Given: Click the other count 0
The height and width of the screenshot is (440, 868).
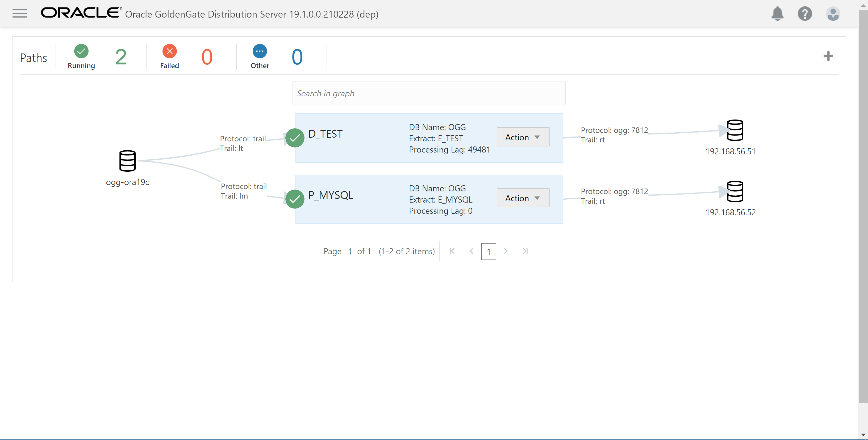Looking at the screenshot, I should click(x=297, y=57).
